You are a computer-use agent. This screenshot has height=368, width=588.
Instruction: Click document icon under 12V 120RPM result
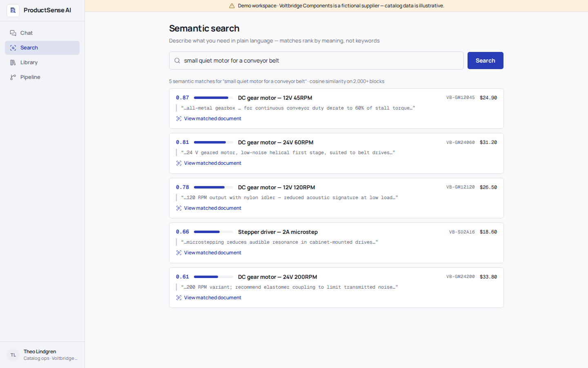click(179, 208)
